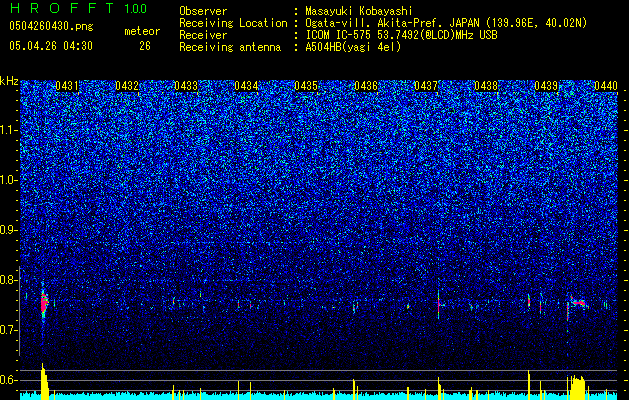Image resolution: width=629 pixels, height=400 pixels.
Task: Click the kHz axis unit label
Action: (x=9, y=81)
